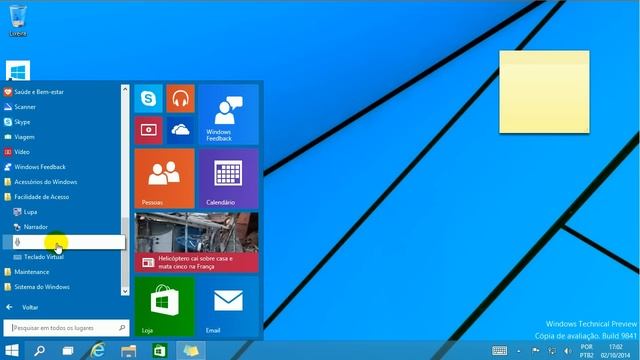This screenshot has width=640, height=360.
Task: Open the volume speaker icon
Action: click(567, 351)
